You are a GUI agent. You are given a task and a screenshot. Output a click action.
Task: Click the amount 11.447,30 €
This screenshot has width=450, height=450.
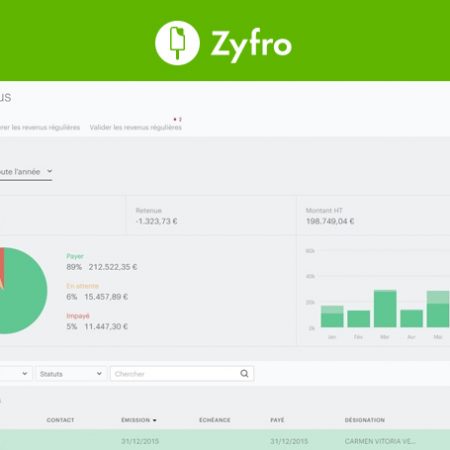point(106,326)
